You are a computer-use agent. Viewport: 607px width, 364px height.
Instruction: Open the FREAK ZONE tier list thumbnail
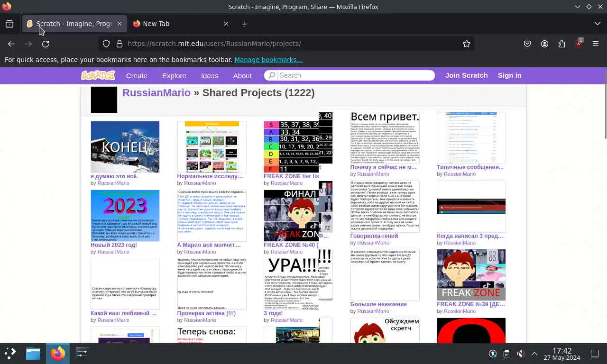pyautogui.click(x=291, y=147)
